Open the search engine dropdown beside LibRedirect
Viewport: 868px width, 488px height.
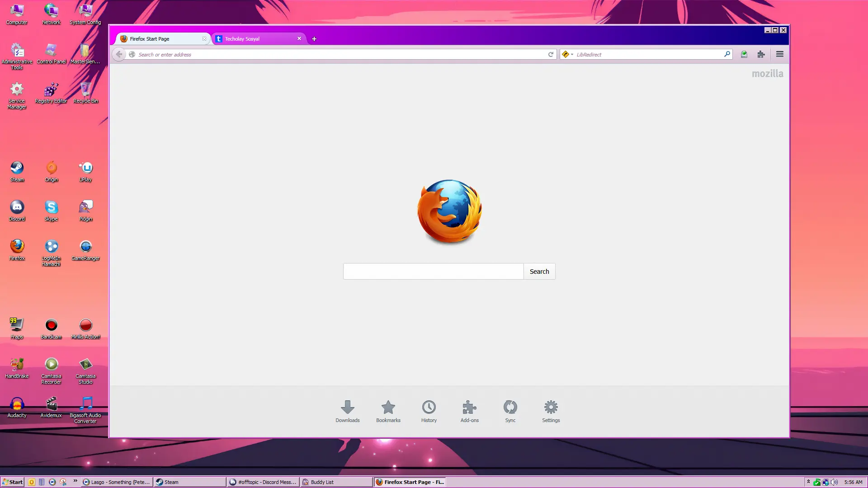tap(567, 54)
